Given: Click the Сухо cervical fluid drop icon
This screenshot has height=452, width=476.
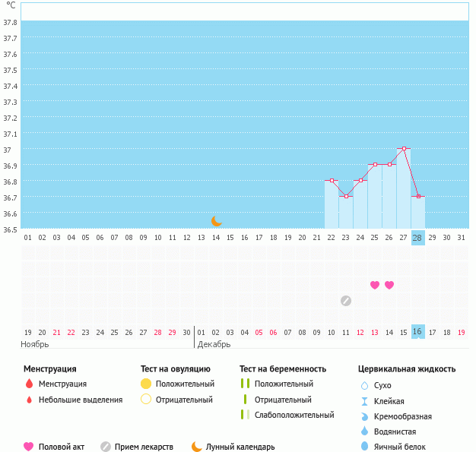Looking at the screenshot, I should pyautogui.click(x=365, y=386).
